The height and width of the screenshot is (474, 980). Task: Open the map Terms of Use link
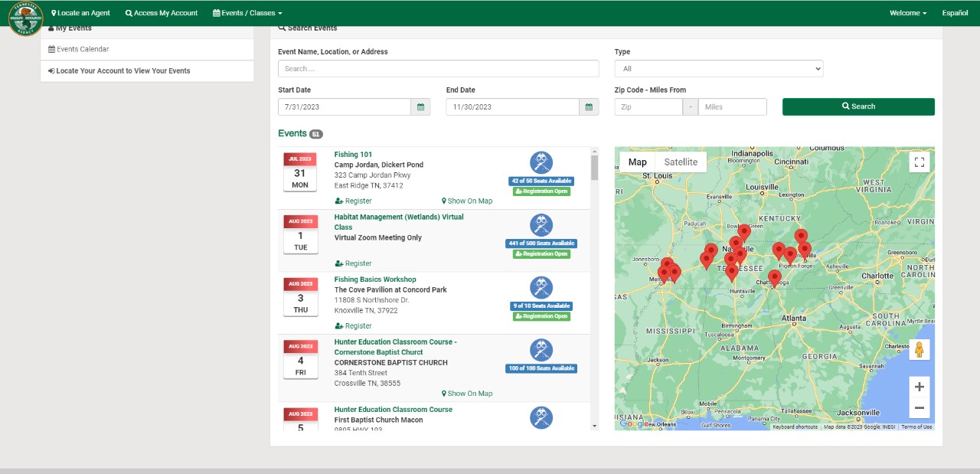pyautogui.click(x=916, y=427)
